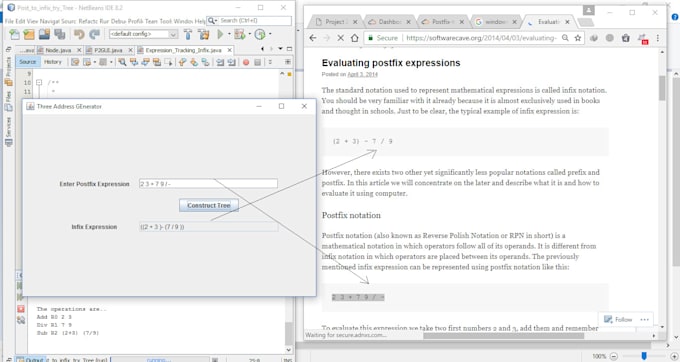This screenshot has width=680, height=362.
Task: Click the zoom out minus button near 100%
Action: pos(614,356)
